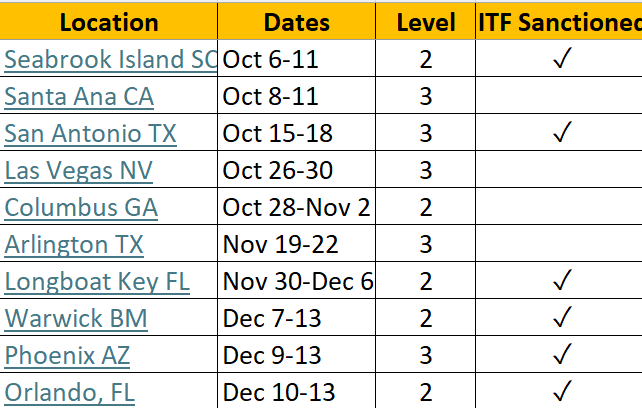Select the Level column header
The image size is (642, 408).
(x=425, y=22)
